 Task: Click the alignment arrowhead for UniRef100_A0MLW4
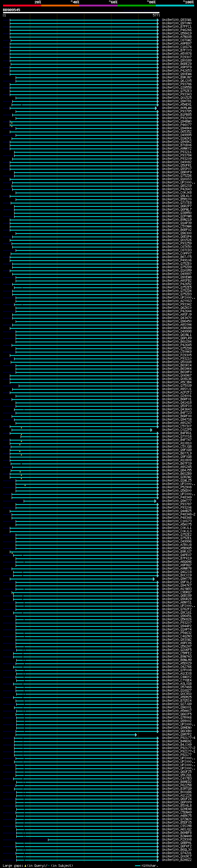tap(156, 108)
